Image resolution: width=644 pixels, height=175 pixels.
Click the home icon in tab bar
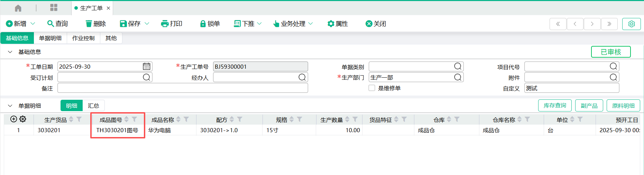tap(18, 8)
